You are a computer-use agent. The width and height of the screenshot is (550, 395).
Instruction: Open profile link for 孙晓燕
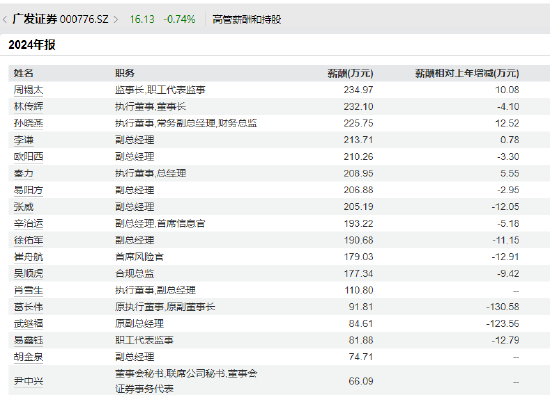point(28,123)
